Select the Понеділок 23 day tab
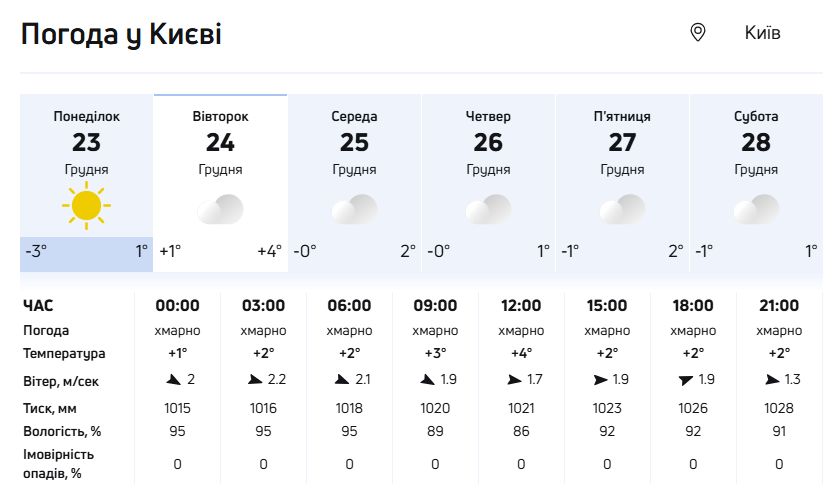 click(86, 140)
